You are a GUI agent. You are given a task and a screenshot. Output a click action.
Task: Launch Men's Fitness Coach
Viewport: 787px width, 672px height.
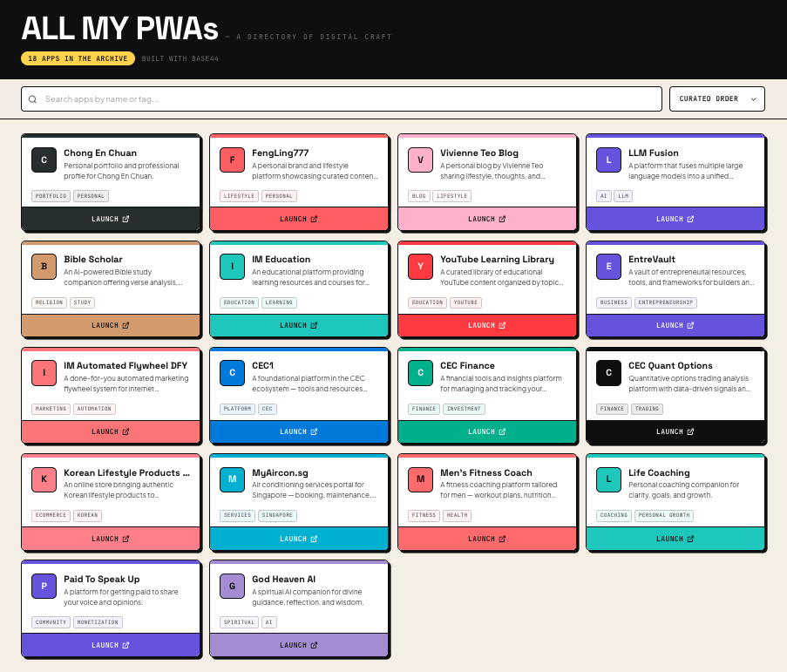tap(487, 539)
